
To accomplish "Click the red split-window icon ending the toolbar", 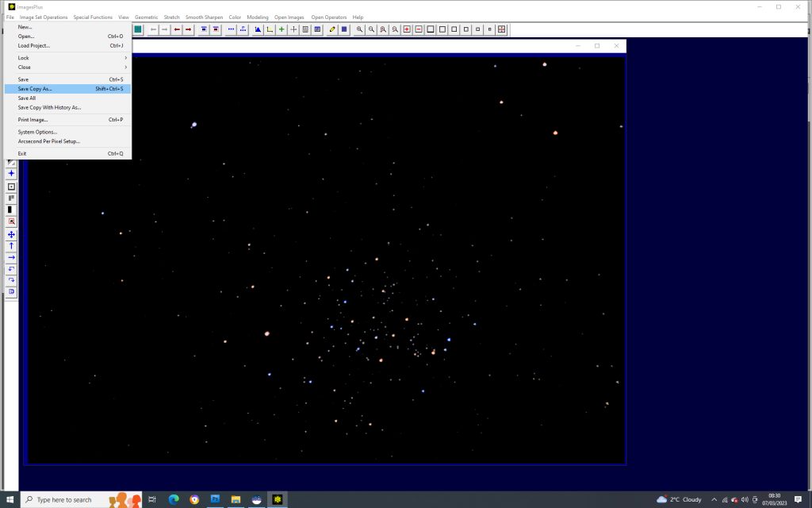I will 502,29.
